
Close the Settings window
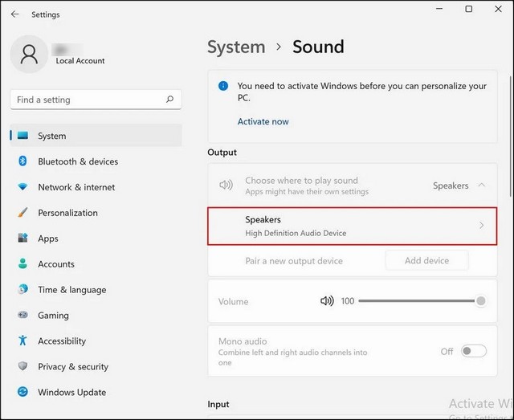pyautogui.click(x=498, y=9)
